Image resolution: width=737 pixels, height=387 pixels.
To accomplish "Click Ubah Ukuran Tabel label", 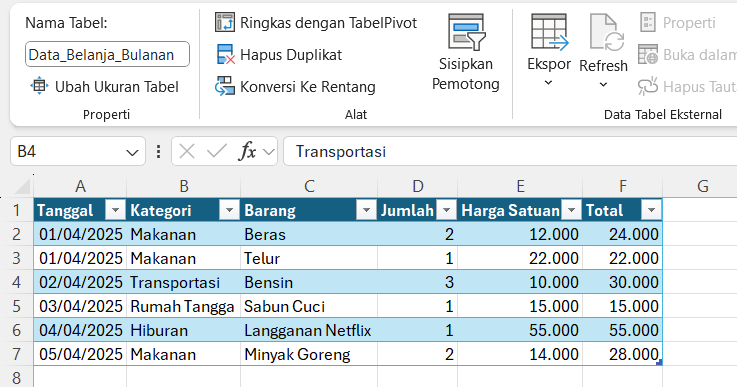I will pos(117,87).
